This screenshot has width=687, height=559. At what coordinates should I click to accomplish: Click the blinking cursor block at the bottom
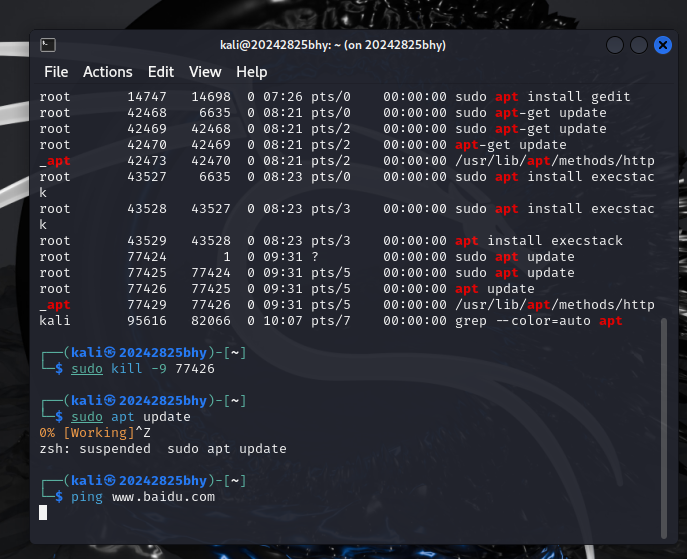coord(43,513)
